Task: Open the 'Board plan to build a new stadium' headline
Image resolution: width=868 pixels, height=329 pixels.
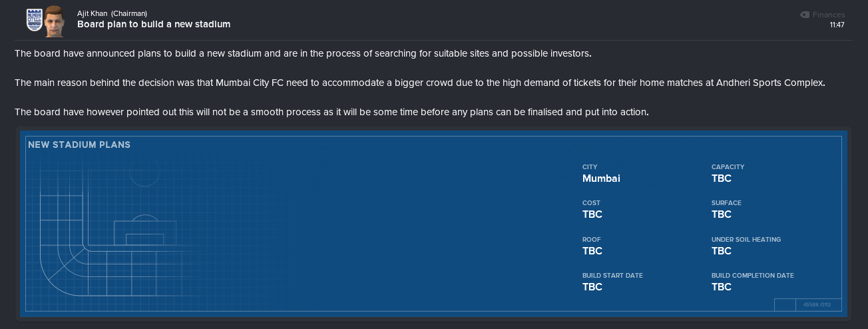Action: (x=154, y=24)
